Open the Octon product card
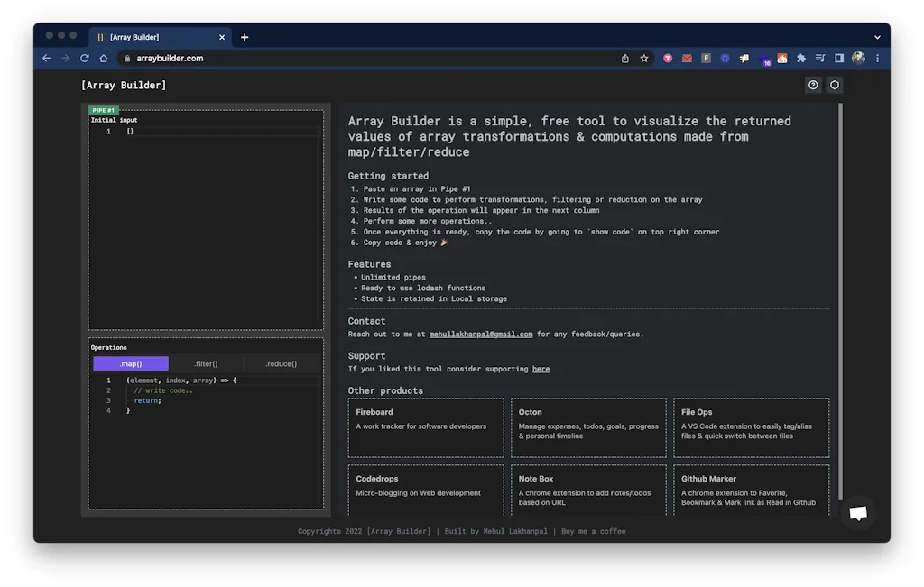Image resolution: width=924 pixels, height=587 pixels. (x=588, y=428)
